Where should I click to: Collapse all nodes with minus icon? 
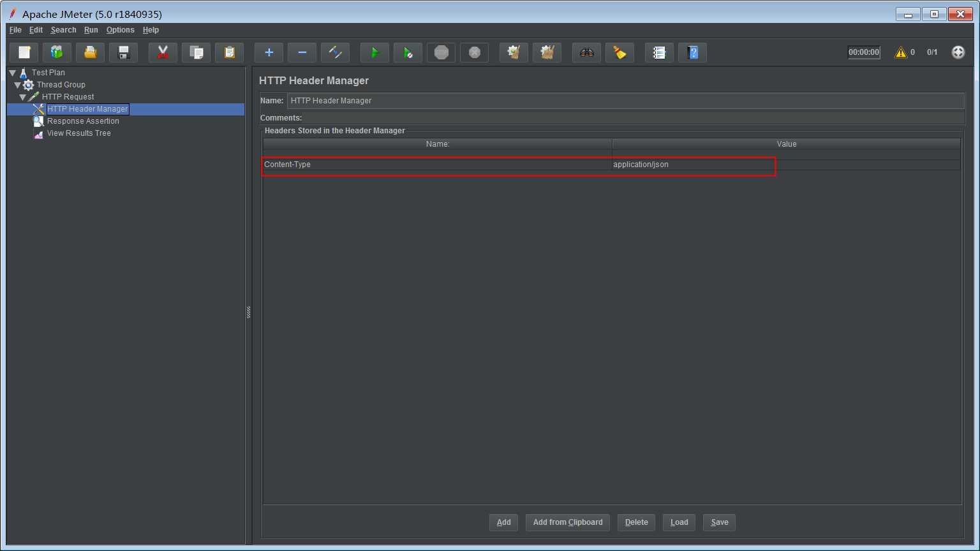pyautogui.click(x=302, y=52)
